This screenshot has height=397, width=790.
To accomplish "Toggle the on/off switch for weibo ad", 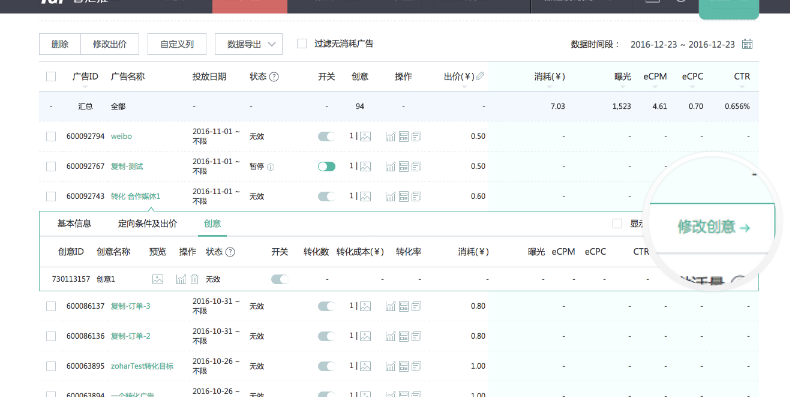I will pos(326,136).
